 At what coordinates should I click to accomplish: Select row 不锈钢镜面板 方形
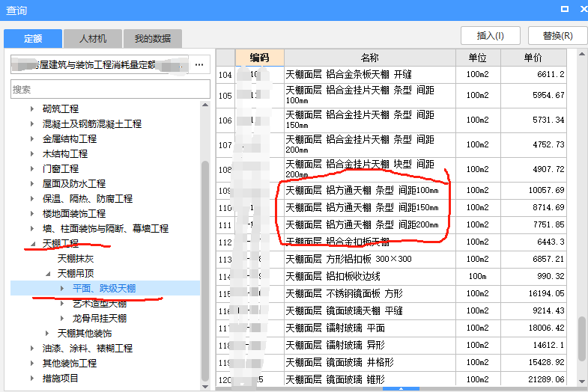click(391, 294)
